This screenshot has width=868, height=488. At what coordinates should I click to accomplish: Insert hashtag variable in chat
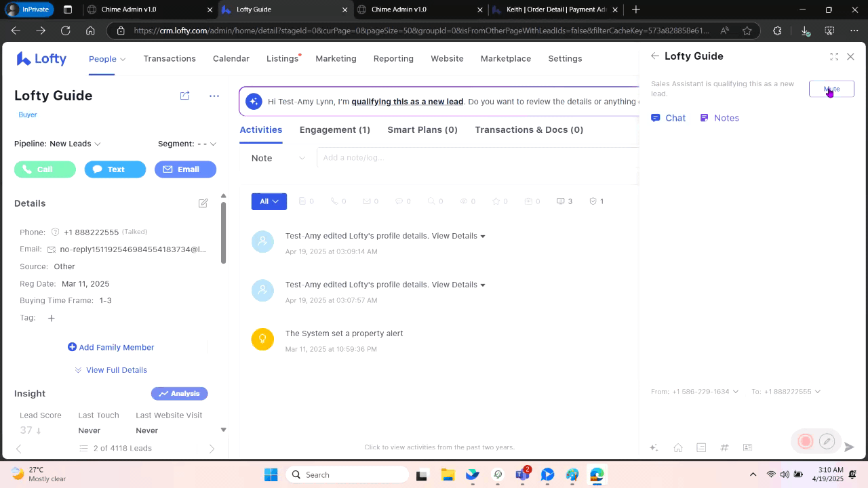click(x=724, y=447)
